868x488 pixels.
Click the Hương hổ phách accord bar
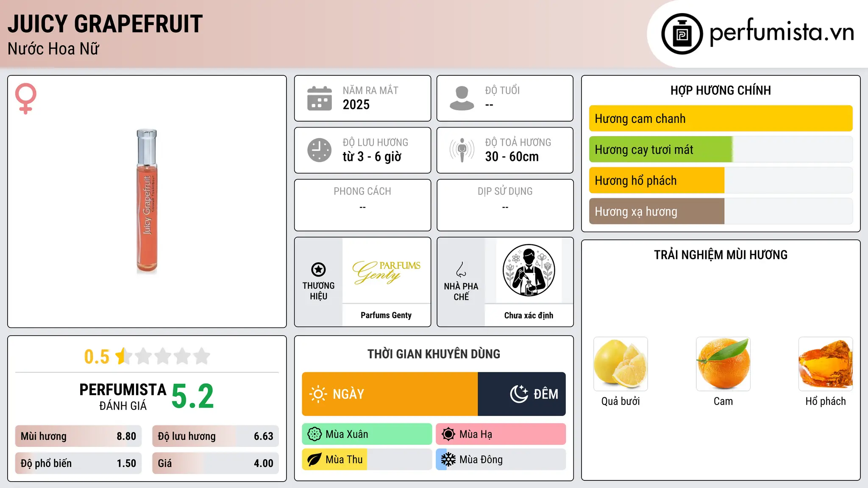pyautogui.click(x=721, y=180)
